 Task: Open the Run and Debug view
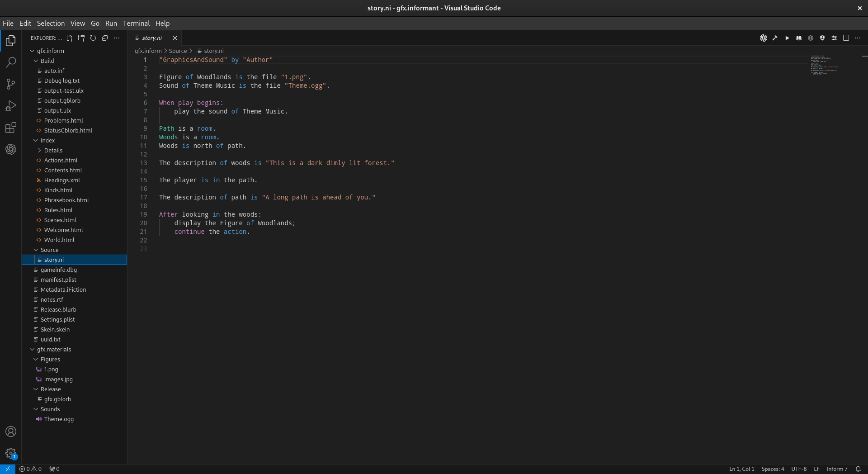point(11,106)
